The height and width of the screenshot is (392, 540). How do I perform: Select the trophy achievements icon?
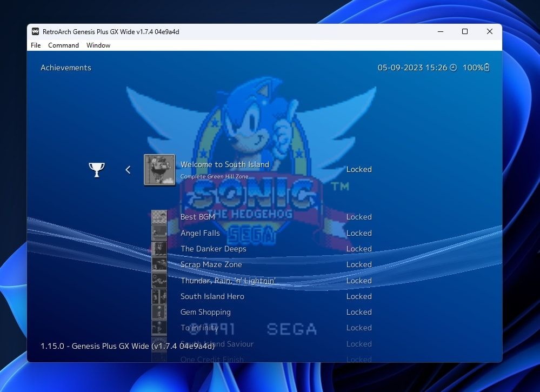click(96, 169)
